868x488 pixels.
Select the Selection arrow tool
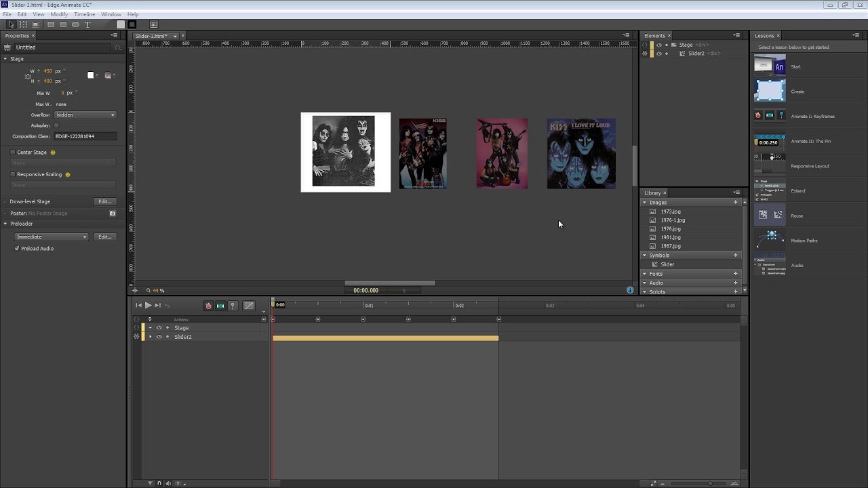pyautogui.click(x=12, y=24)
